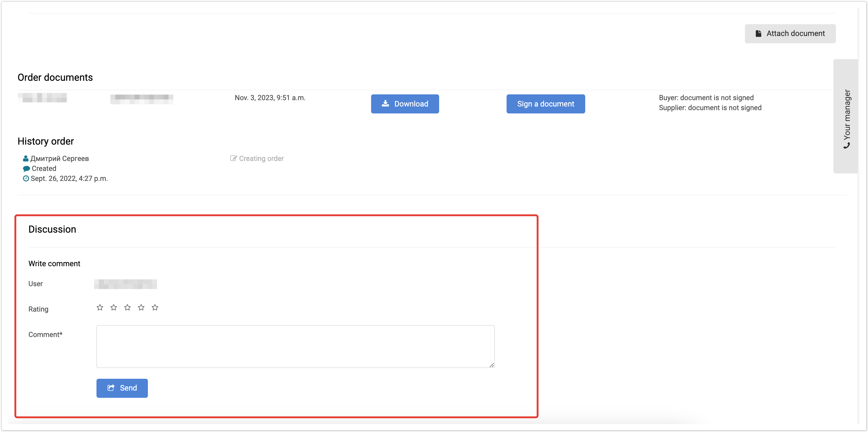Download the order document

click(x=405, y=104)
